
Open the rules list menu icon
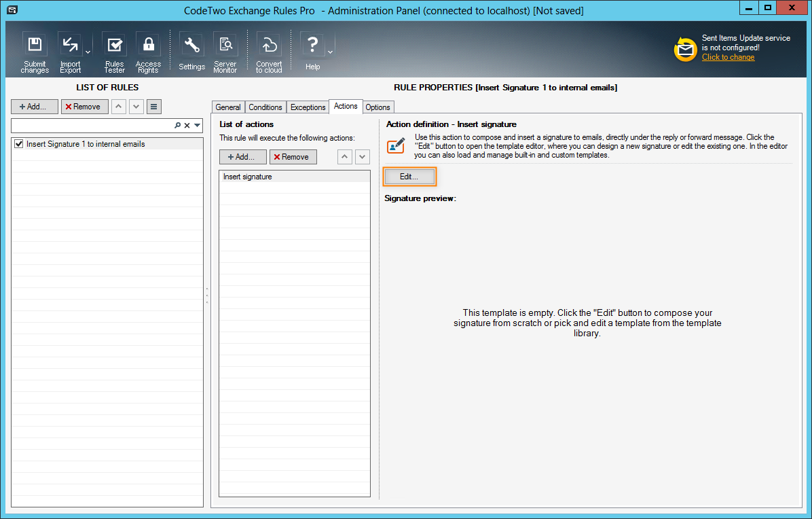(x=154, y=107)
